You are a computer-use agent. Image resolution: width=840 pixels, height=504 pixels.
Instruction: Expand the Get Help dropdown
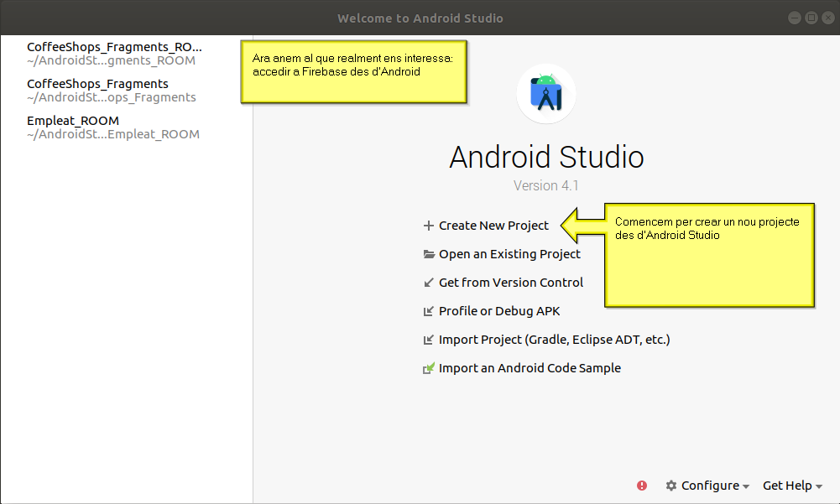click(792, 486)
